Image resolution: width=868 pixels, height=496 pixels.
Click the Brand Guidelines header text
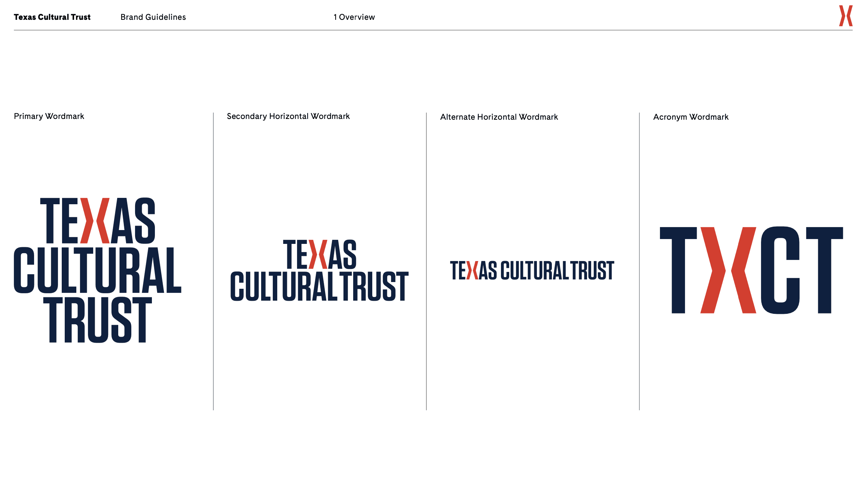pyautogui.click(x=153, y=17)
